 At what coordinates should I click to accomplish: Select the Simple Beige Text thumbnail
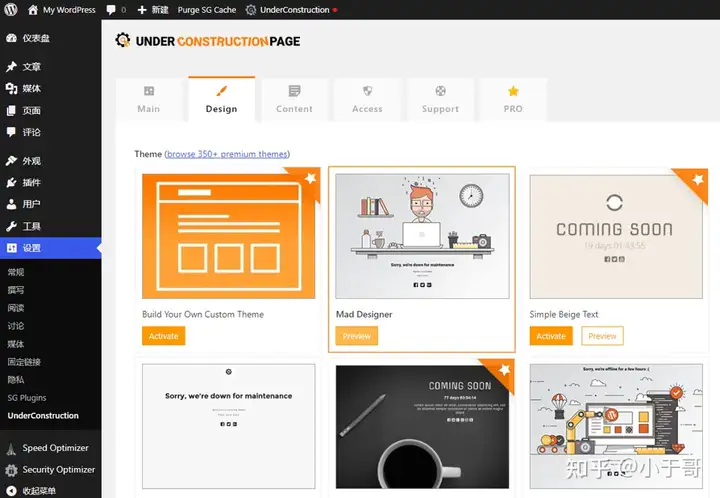click(x=616, y=236)
